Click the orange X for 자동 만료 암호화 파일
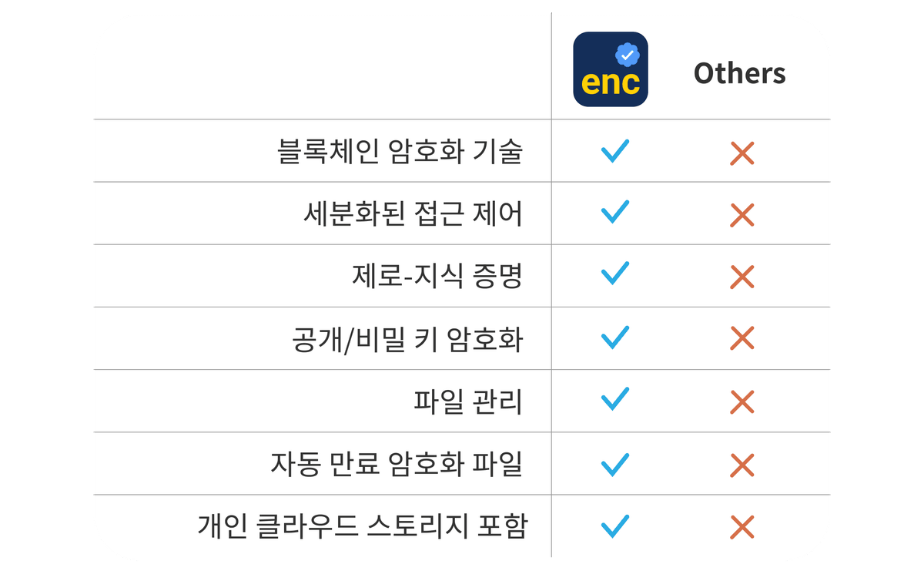This screenshot has height=571, width=924. (742, 465)
